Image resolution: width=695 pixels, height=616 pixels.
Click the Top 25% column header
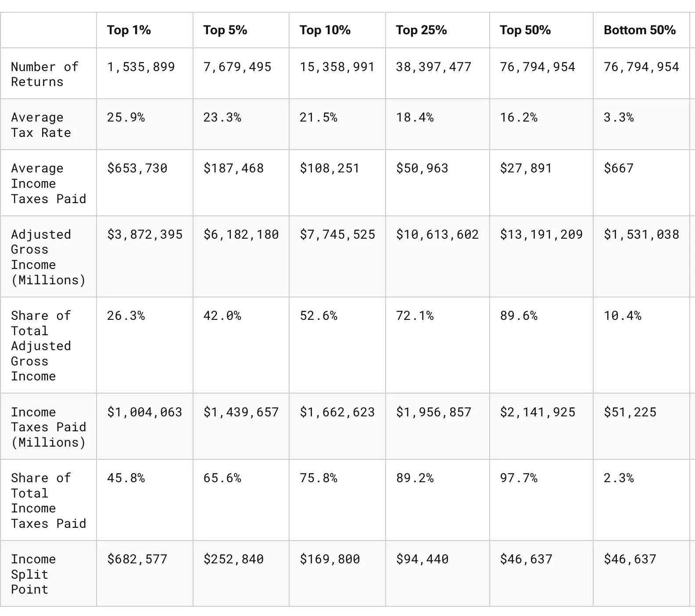point(421,30)
